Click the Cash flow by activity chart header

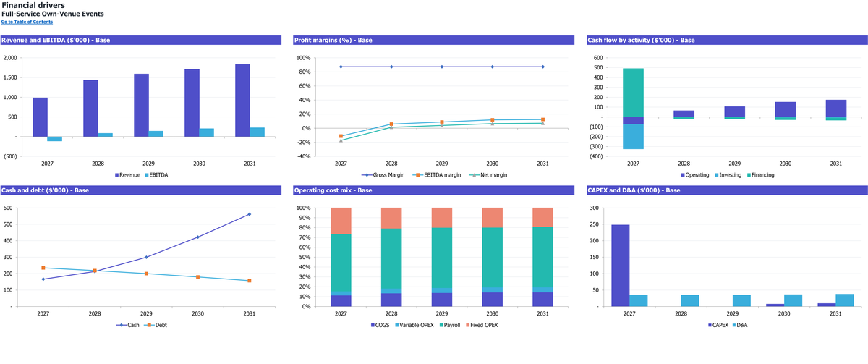click(726, 40)
